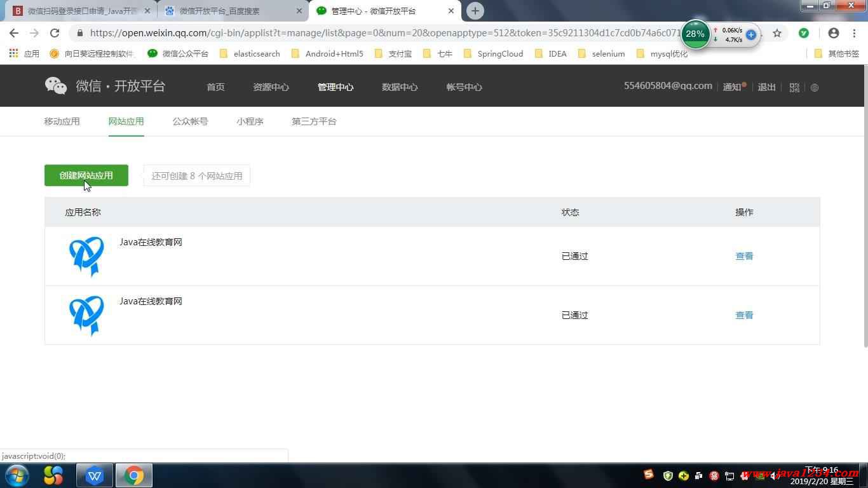
Task: Click the green shield security tray icon
Action: 668,475
